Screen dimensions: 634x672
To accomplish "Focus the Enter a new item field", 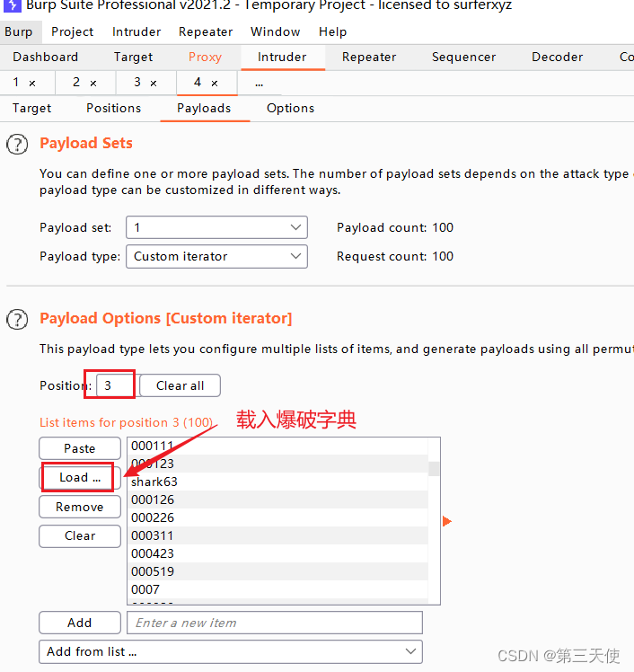I will [275, 623].
